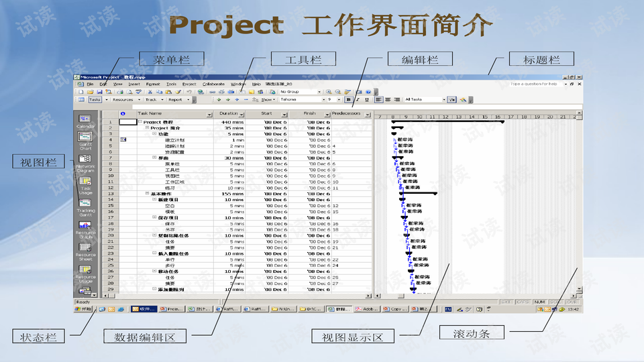This screenshot has height=362, width=644.
Task: Open the Task Name column filter arrow
Action: [209, 115]
